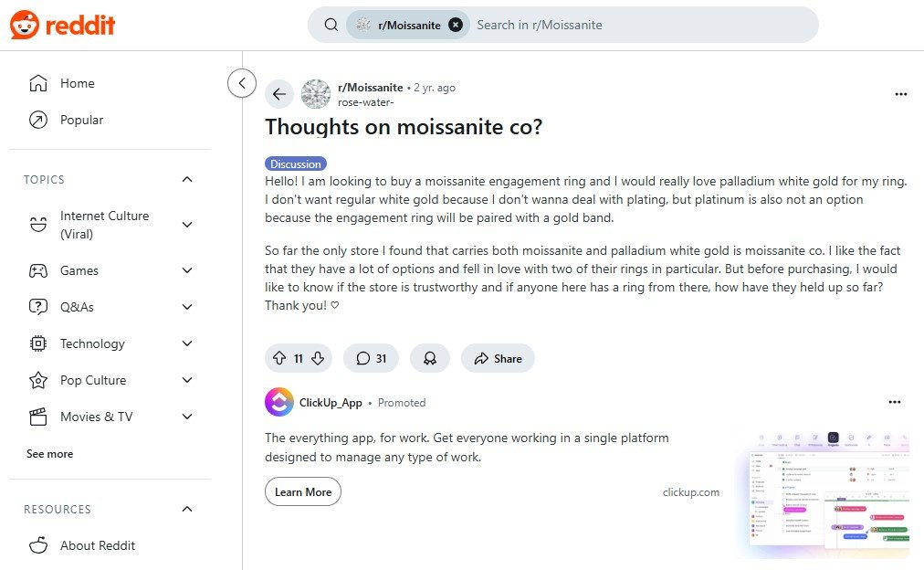This screenshot has width=924, height=570.
Task: Click the Internet Culture smiley icon
Action: coord(38,225)
